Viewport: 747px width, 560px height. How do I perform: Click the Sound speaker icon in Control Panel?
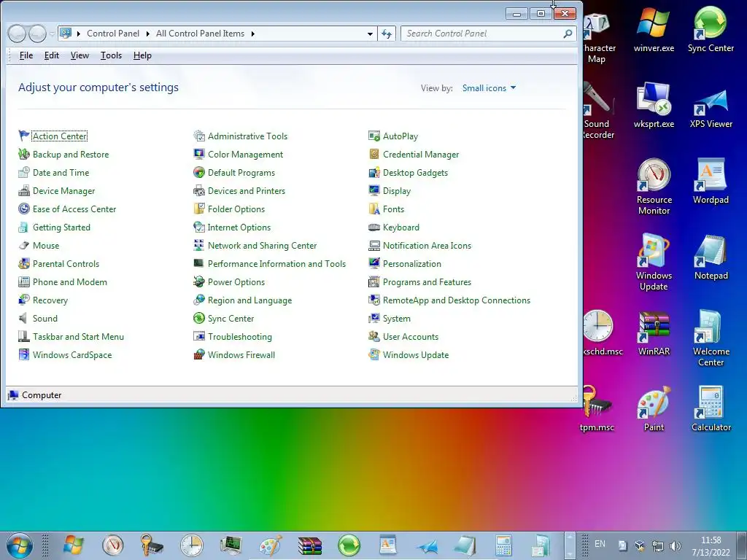[x=23, y=319]
